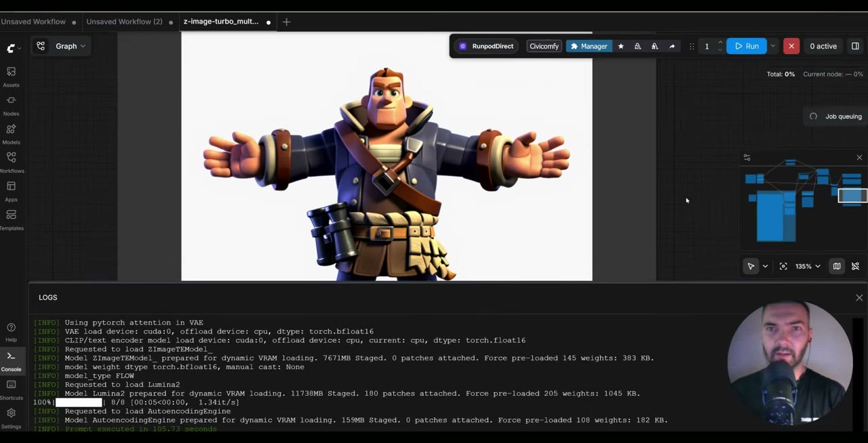Click the ComfyUI logo menu

(x=11, y=48)
